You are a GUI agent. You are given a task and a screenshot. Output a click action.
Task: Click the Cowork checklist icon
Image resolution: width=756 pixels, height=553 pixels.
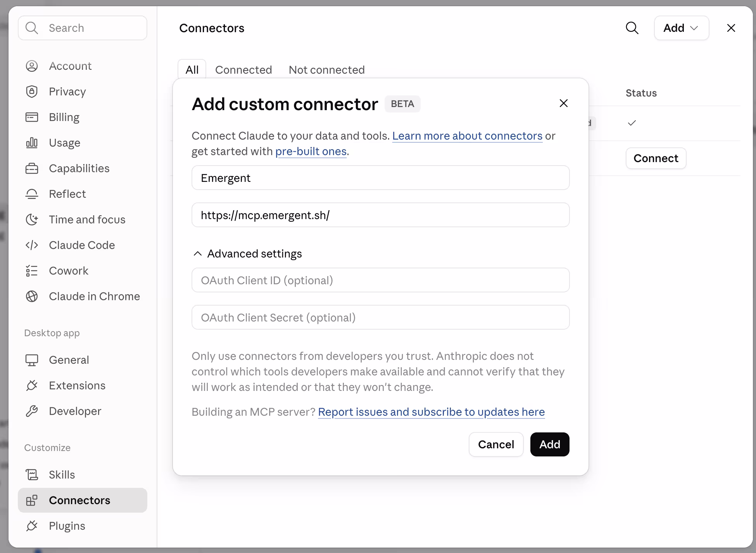pyautogui.click(x=32, y=271)
